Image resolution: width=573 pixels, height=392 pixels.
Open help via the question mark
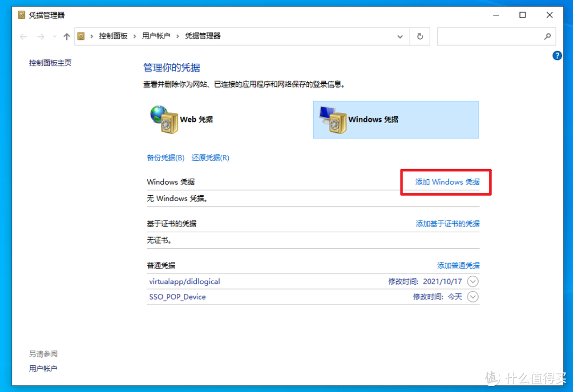(x=557, y=56)
